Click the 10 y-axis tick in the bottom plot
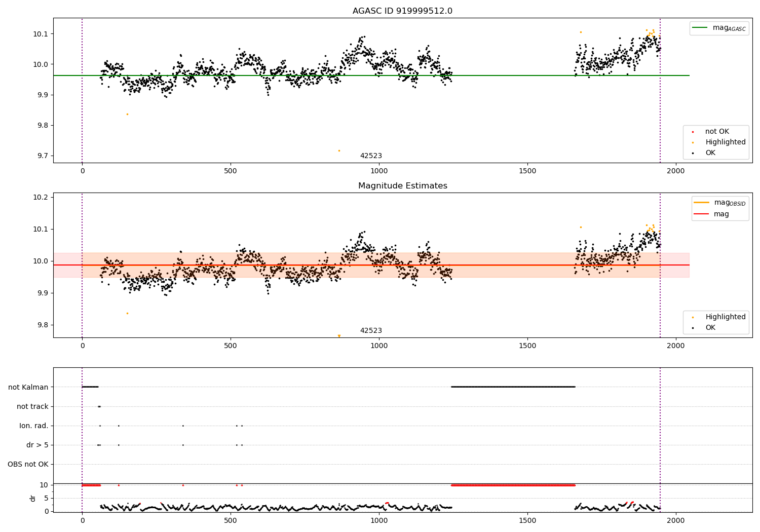This screenshot has height=532, width=760. pos(44,485)
